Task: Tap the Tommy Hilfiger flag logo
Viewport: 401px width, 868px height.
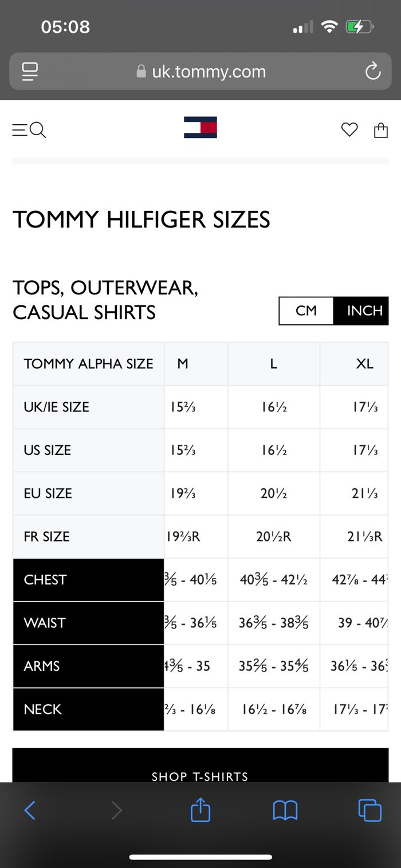Action: coord(200,127)
